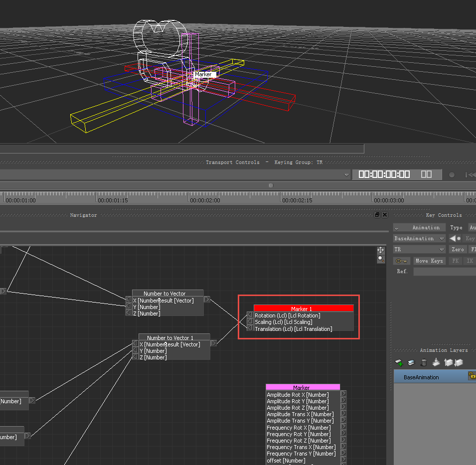Duplicate the selected animation layer
Image resolution: width=476 pixels, height=465 pixels.
coord(411,362)
